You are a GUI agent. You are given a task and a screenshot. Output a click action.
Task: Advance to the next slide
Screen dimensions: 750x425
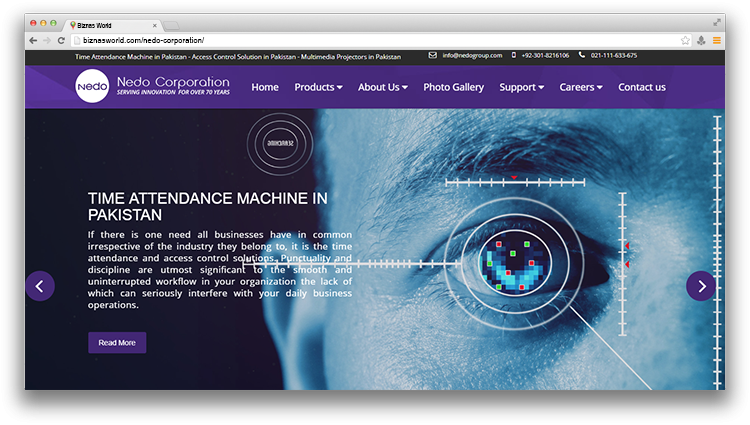pyautogui.click(x=701, y=286)
